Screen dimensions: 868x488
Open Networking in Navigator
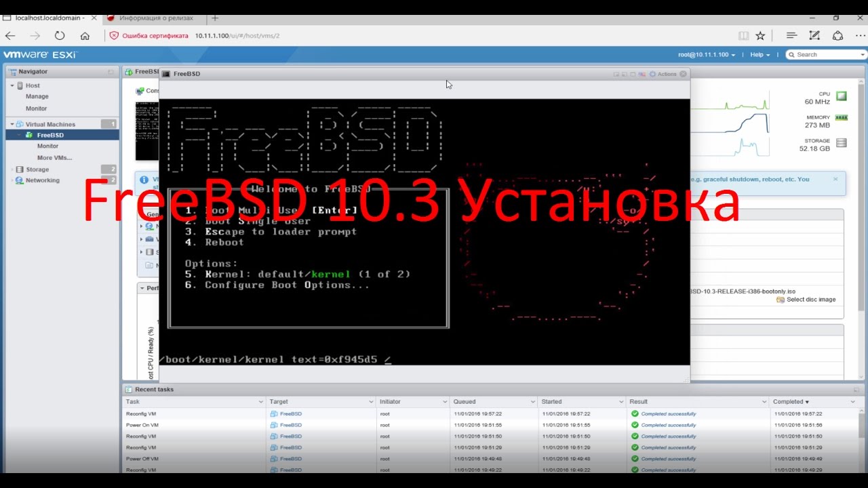click(42, 180)
